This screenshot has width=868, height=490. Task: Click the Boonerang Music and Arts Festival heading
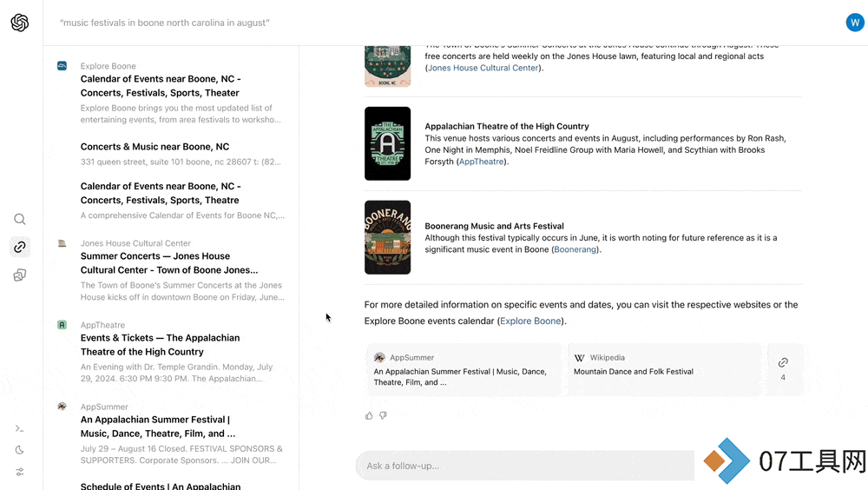pyautogui.click(x=495, y=226)
